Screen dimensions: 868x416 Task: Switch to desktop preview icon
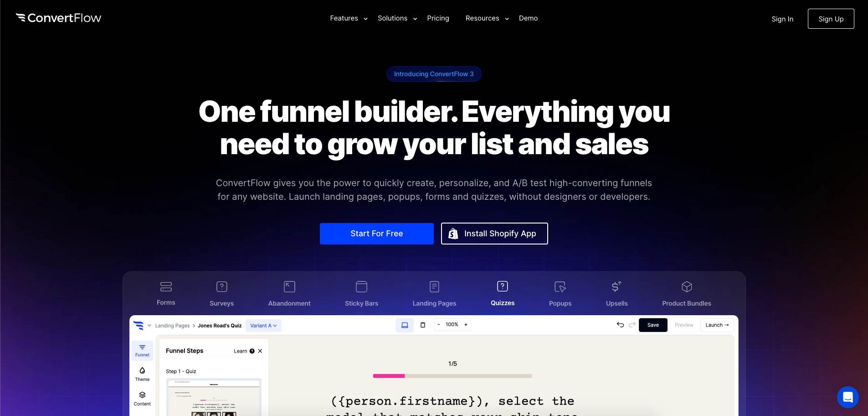click(405, 325)
